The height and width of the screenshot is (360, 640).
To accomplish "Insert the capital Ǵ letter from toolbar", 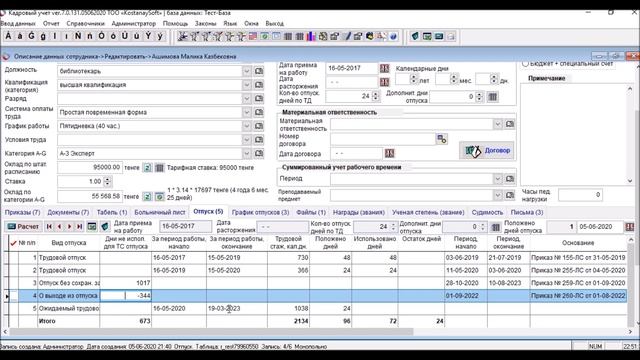I will [x=31, y=36].
